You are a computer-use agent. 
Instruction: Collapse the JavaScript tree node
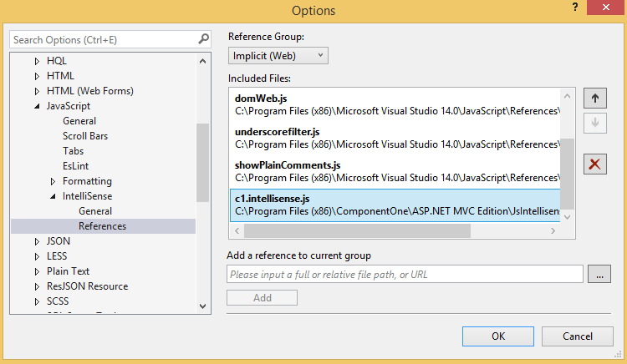(37, 106)
